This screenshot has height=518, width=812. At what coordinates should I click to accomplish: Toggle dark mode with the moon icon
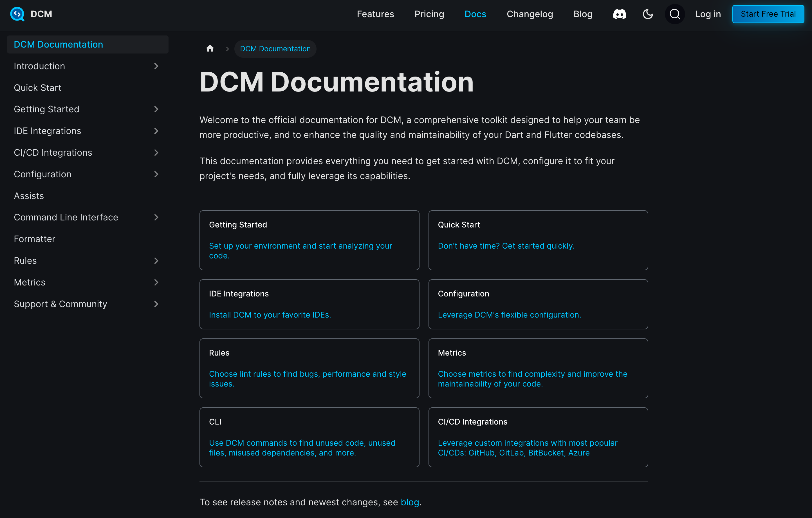point(648,14)
